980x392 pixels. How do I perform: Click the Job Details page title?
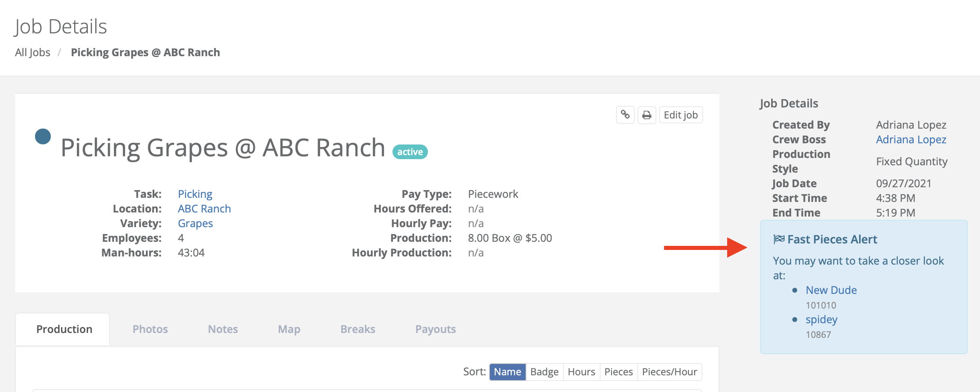click(61, 27)
